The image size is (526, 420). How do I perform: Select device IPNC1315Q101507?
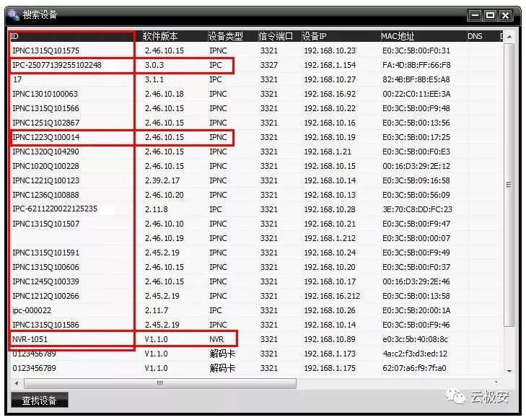(45, 224)
